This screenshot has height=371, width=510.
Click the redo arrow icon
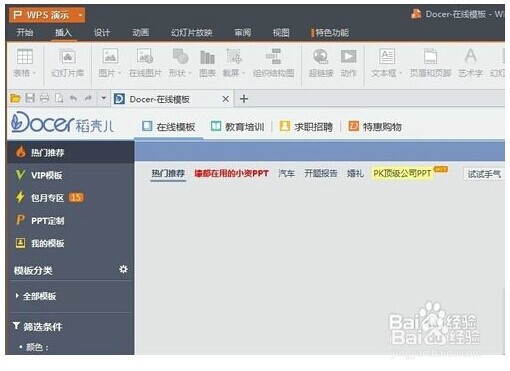pos(88,98)
